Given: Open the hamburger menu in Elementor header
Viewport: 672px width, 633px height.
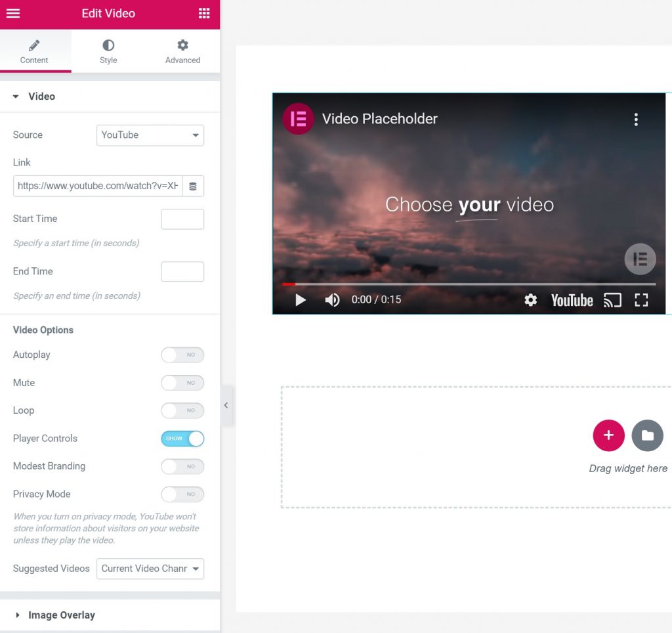Looking at the screenshot, I should (x=13, y=14).
